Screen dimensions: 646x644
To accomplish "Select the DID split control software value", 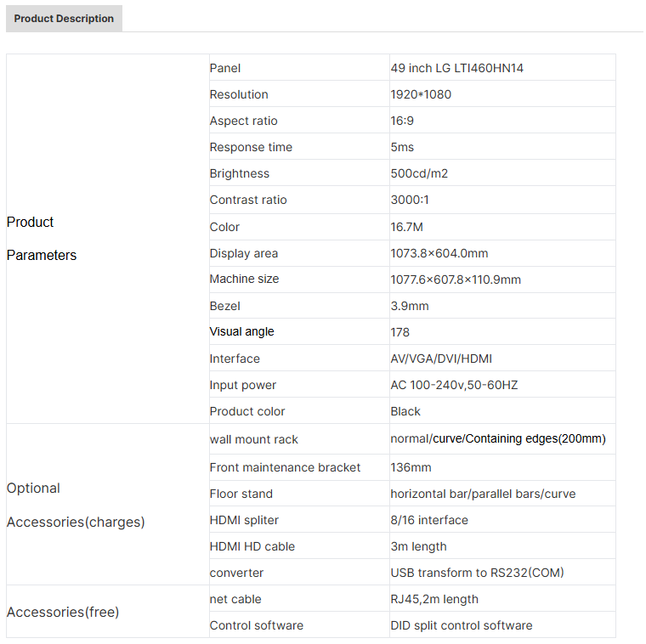I will [x=461, y=625].
